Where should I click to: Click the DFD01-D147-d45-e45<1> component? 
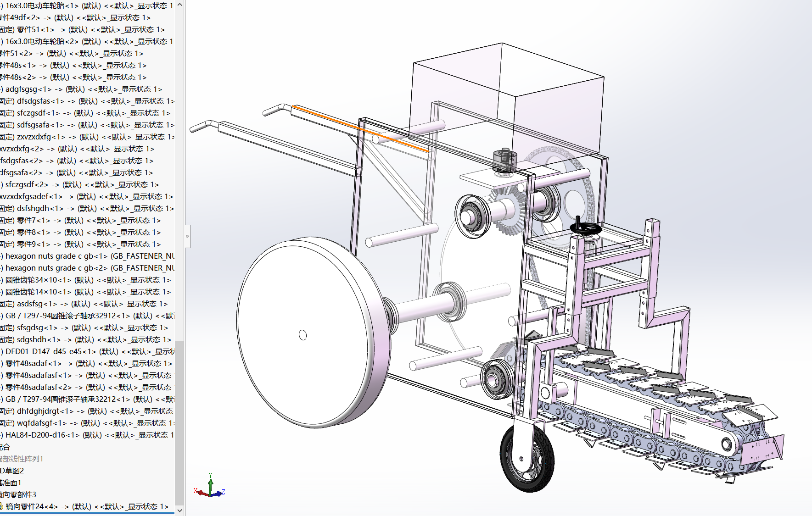pyautogui.click(x=87, y=351)
